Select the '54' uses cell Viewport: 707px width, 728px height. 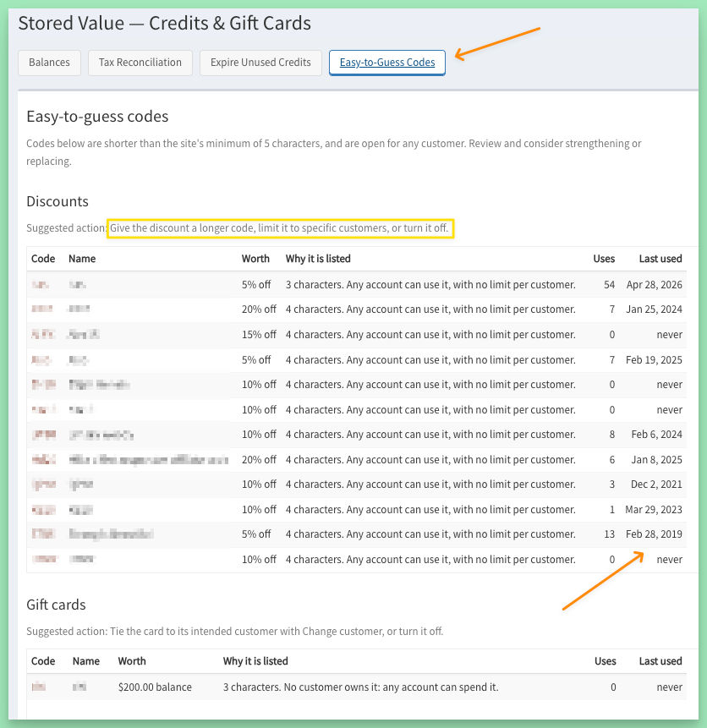609,285
